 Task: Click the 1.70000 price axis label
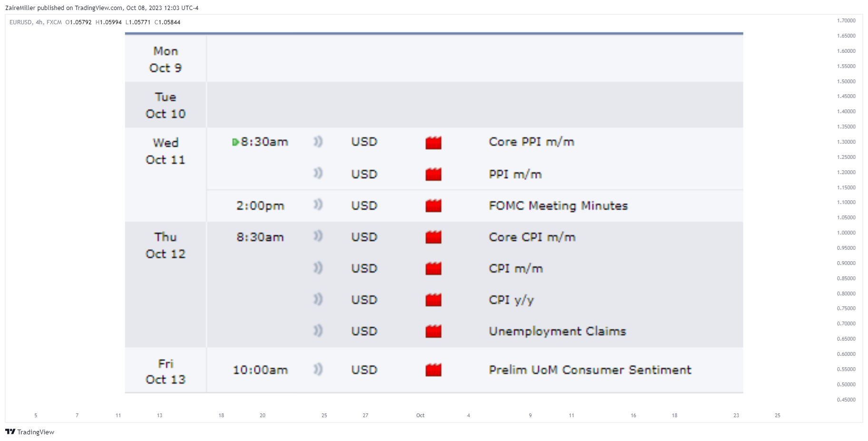coord(846,20)
